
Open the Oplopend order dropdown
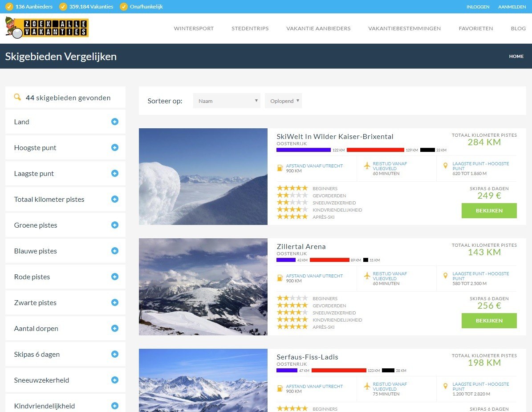283,101
